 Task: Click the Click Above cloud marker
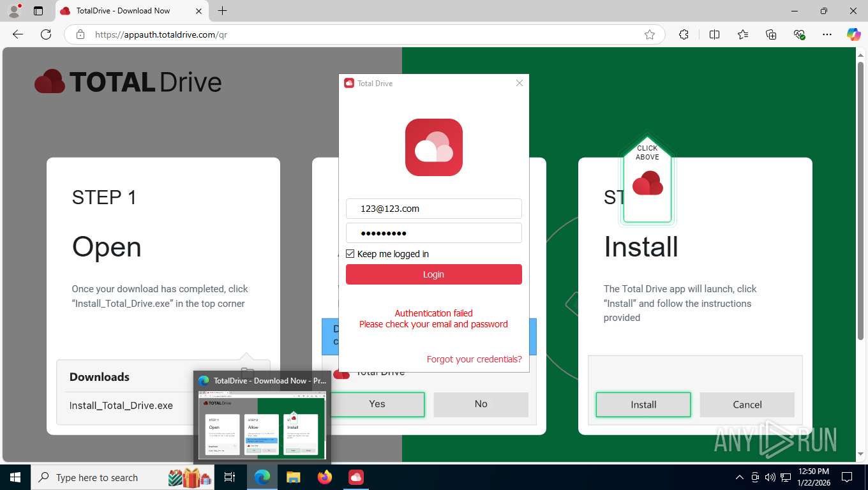647,181
